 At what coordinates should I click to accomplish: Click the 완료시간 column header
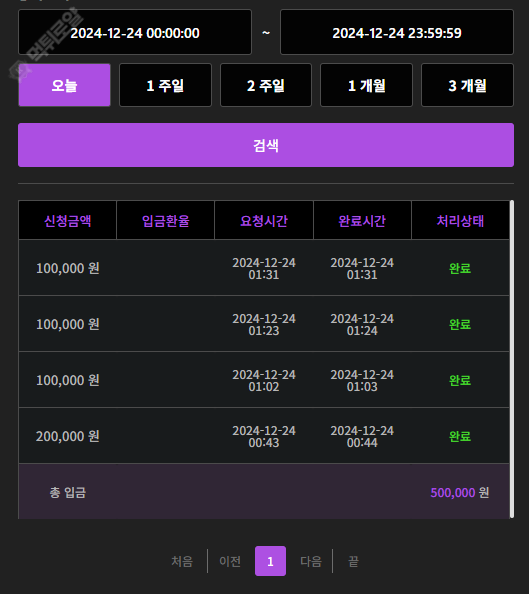(x=362, y=220)
